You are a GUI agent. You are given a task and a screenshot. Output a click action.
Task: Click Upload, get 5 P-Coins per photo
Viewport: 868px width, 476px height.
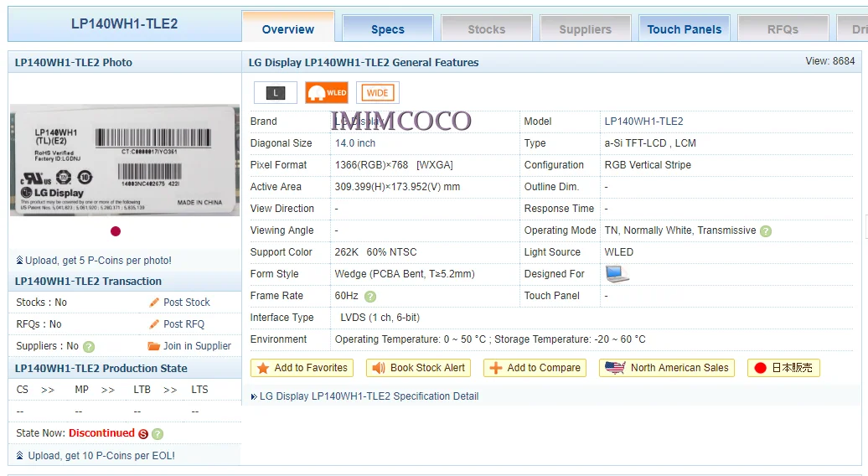point(98,260)
